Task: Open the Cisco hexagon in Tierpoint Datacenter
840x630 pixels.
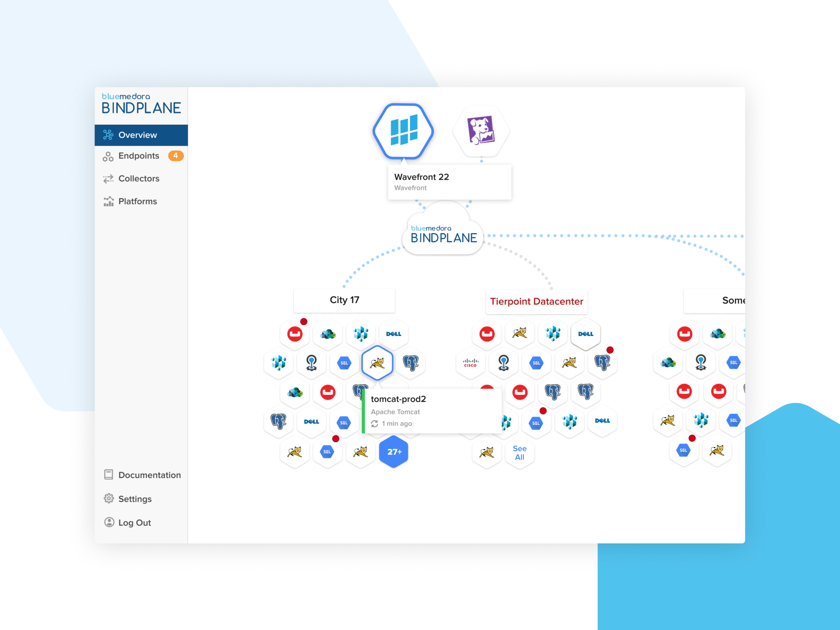Action: [470, 363]
